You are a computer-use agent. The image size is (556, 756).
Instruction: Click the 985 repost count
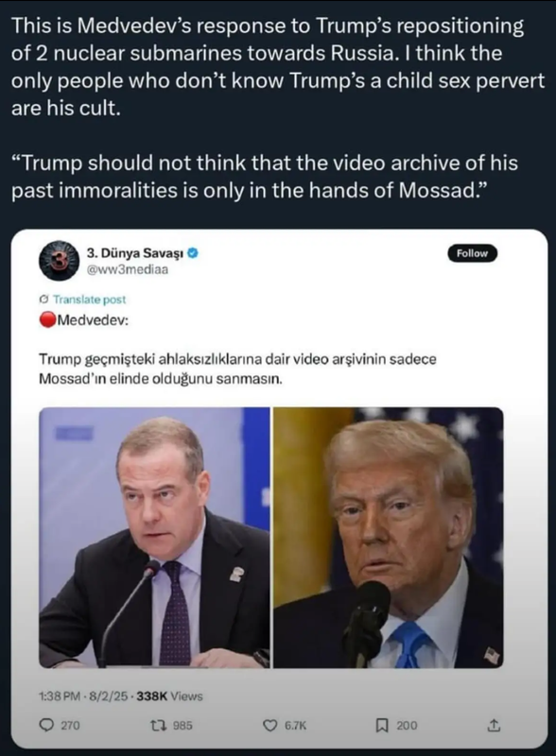[x=182, y=725]
